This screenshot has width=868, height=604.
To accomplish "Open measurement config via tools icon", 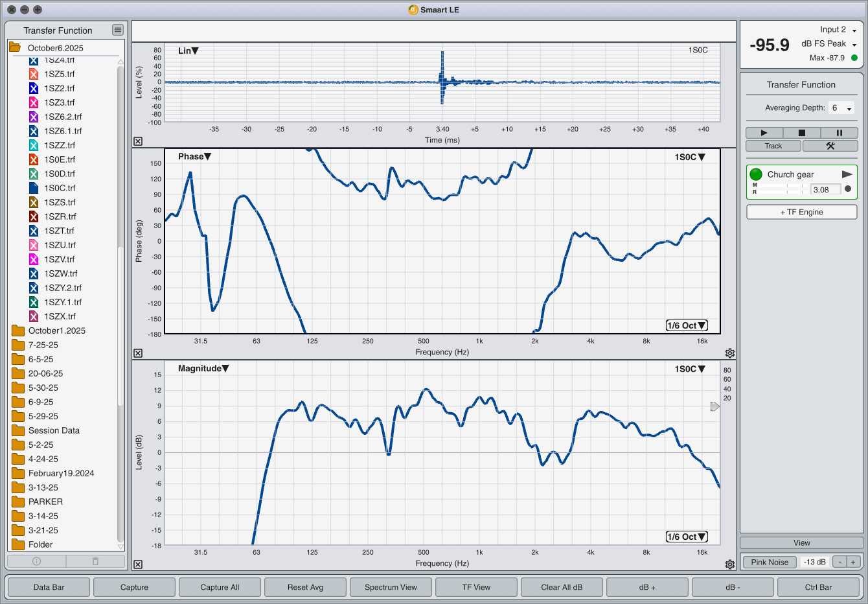I will [830, 146].
